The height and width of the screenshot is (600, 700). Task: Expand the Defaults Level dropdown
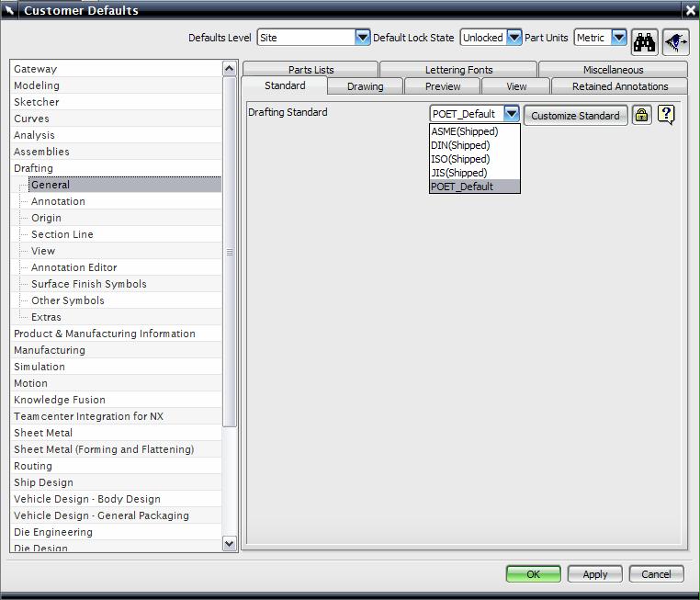coord(363,38)
